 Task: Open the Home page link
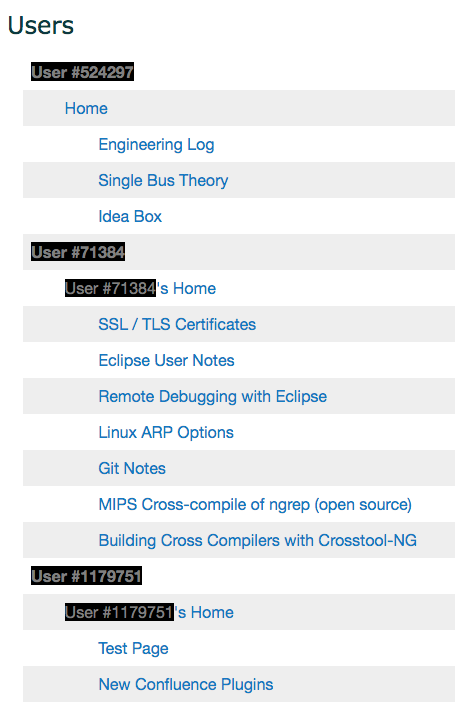(x=86, y=108)
